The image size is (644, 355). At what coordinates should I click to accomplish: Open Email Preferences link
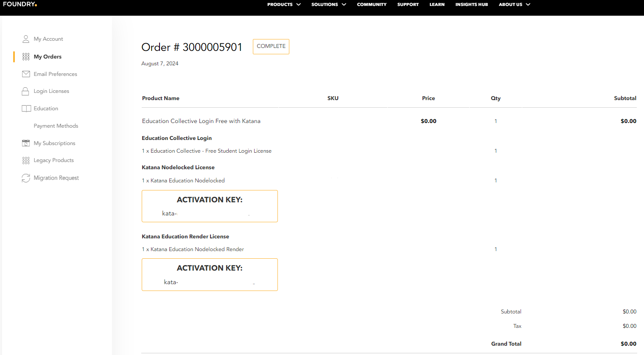[x=55, y=74]
